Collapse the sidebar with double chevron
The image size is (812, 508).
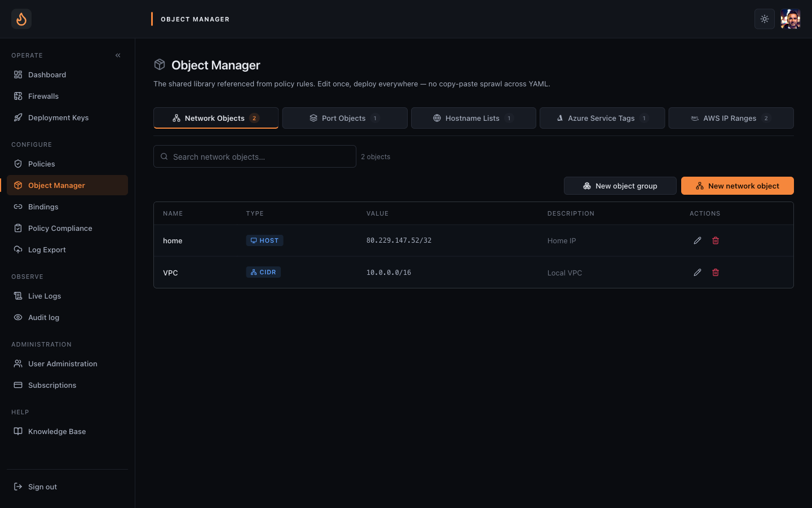[x=118, y=55]
